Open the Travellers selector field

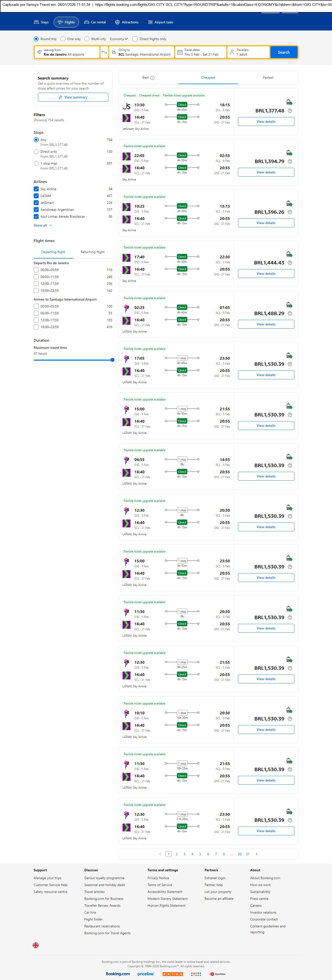pyautogui.click(x=248, y=52)
